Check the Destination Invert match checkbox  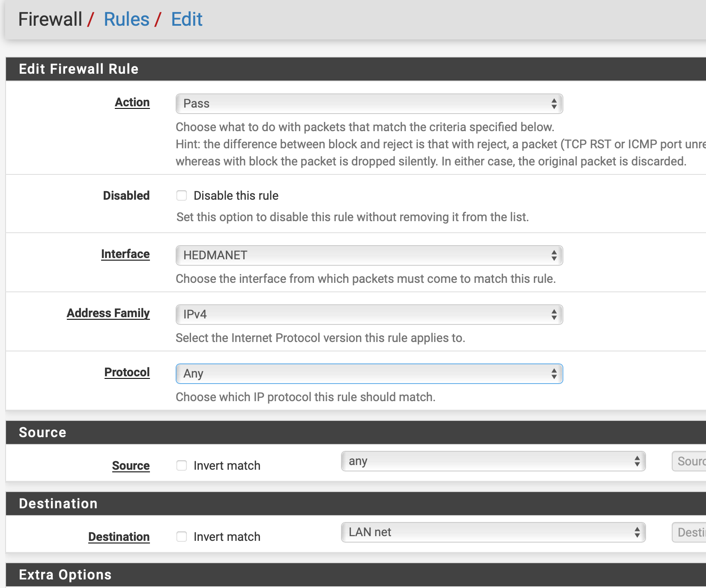(182, 537)
